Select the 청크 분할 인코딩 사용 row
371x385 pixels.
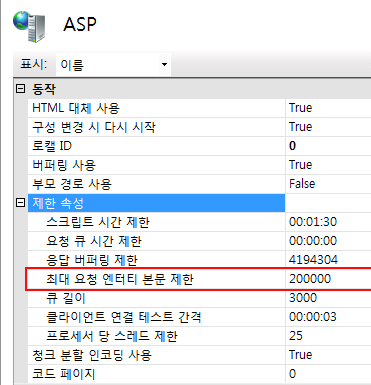coord(199,355)
